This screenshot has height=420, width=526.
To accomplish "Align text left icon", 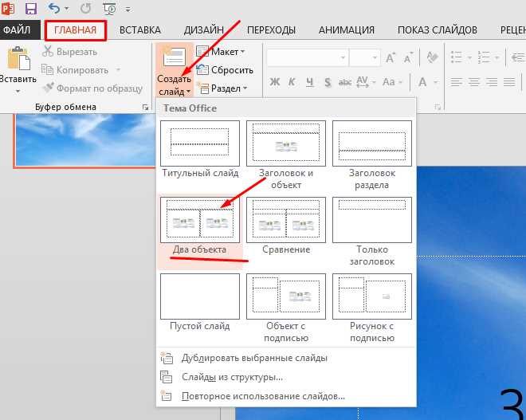I will 457,81.
